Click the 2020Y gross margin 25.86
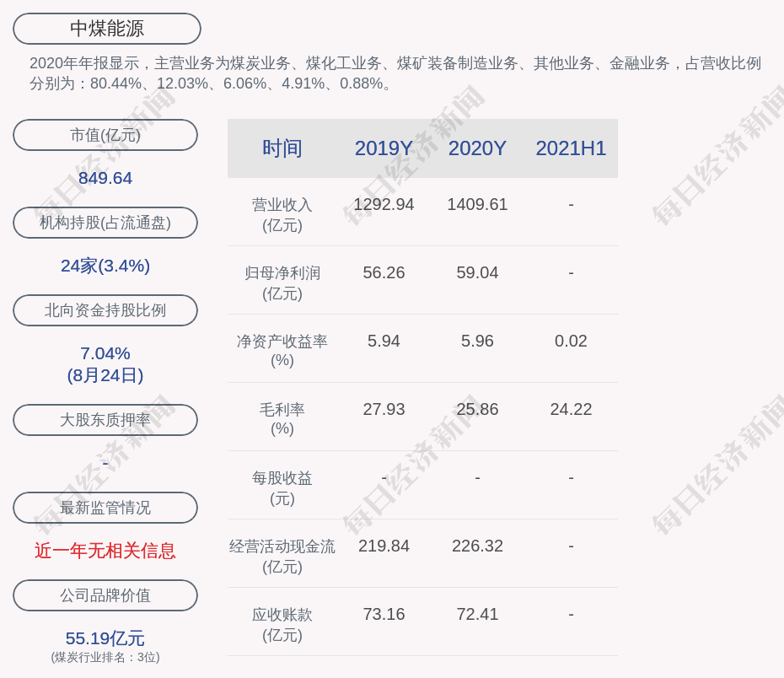Viewport: 784px width, 678px height. 477,410
